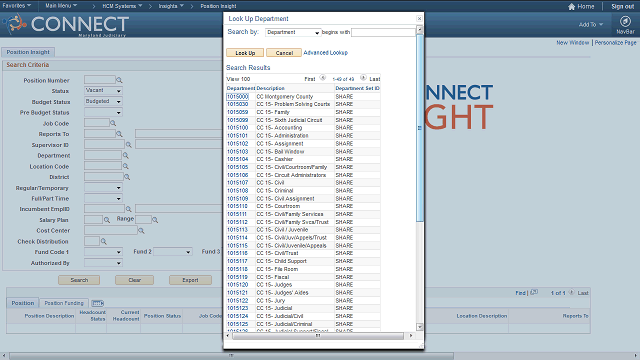Open the HCM Systems breadcrumb menu
The image size is (640, 360).
coord(122,6)
